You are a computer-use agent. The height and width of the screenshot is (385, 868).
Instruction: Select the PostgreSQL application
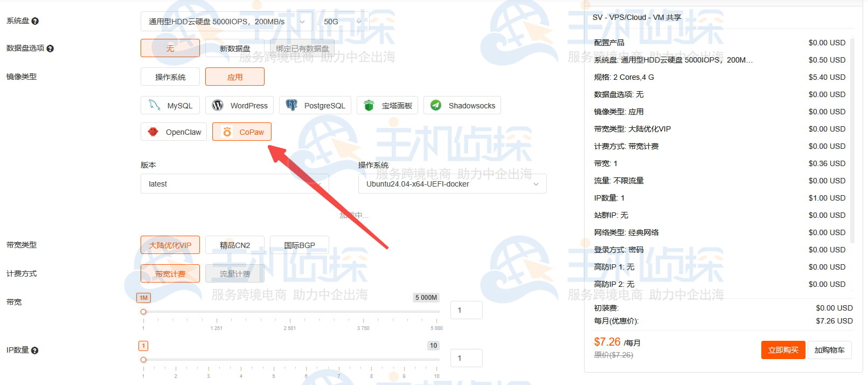tap(315, 105)
